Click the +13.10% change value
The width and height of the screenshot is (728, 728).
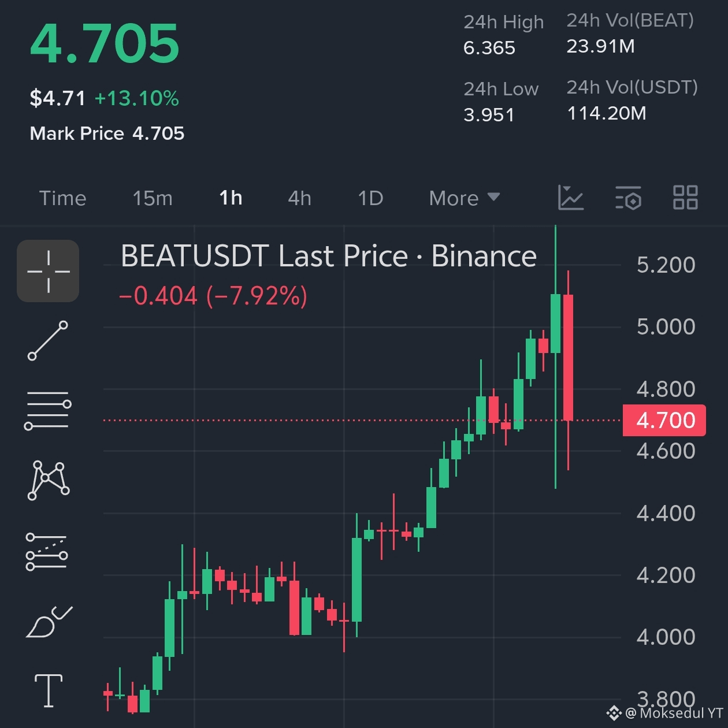click(x=137, y=98)
